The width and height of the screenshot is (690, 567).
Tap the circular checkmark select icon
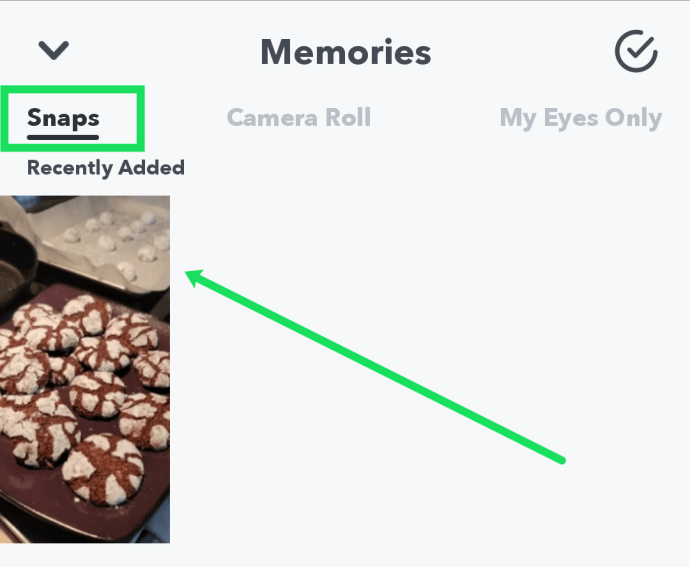[635, 51]
